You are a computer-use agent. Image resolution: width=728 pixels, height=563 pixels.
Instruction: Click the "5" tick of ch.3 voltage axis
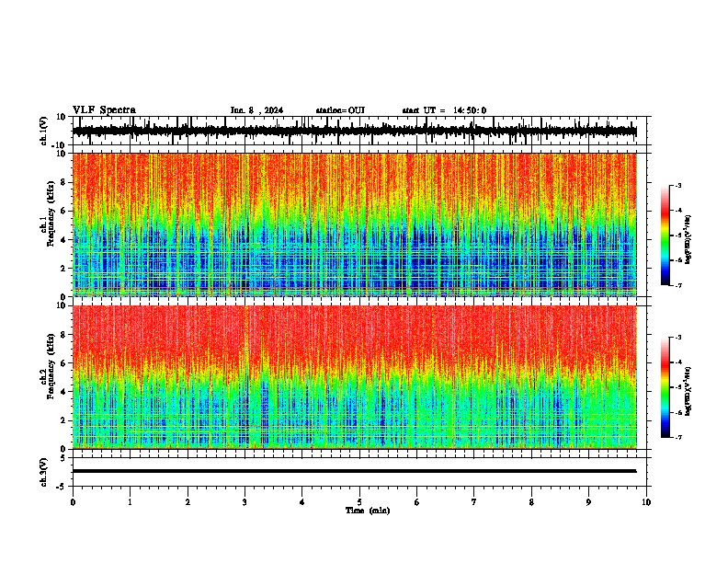click(x=63, y=458)
